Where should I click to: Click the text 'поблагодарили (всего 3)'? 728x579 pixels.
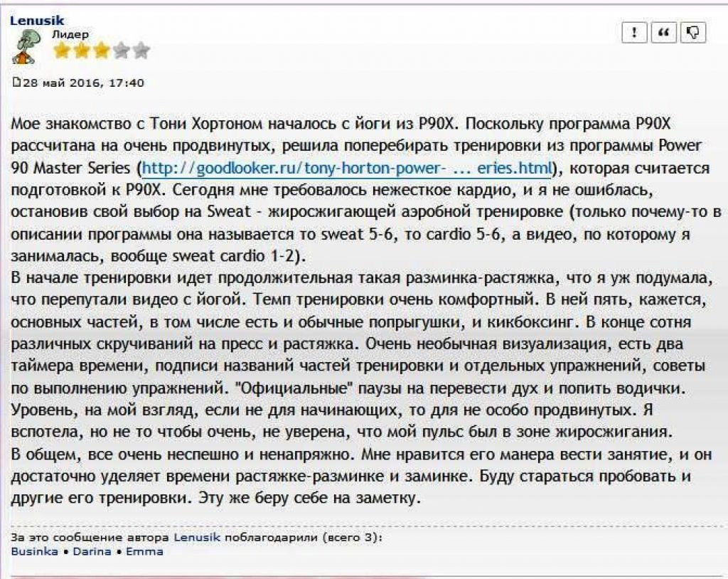coord(303,538)
